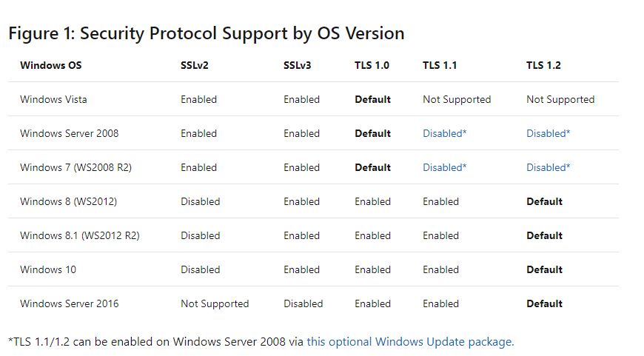
Task: Click the Windows 10 row label
Action: click(48, 269)
